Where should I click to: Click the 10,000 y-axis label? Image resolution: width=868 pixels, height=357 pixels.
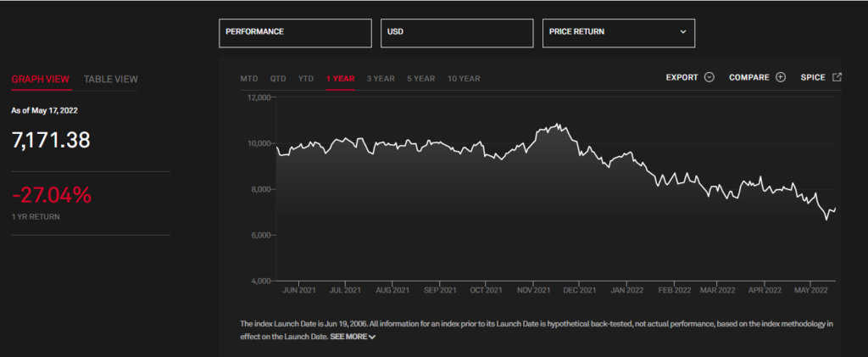258,143
